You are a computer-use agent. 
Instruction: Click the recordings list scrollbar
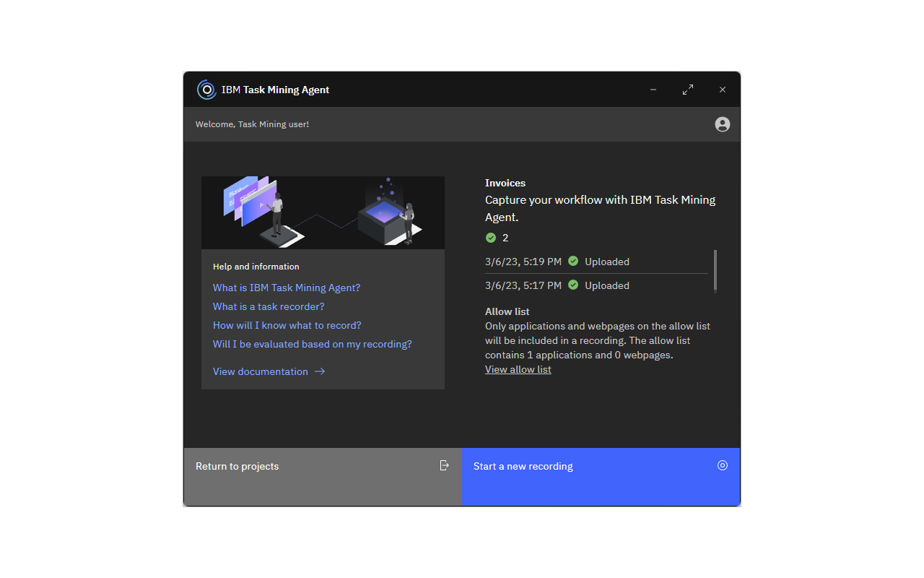click(x=715, y=270)
